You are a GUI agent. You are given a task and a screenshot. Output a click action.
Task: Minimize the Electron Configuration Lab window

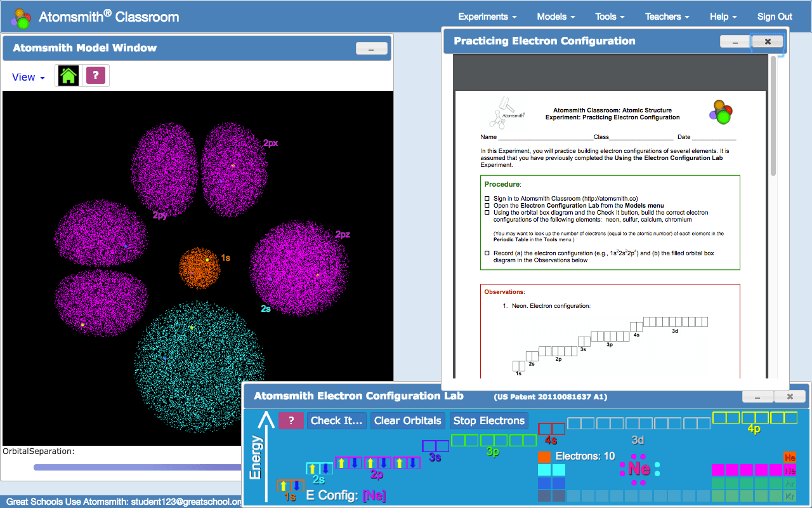[759, 397]
